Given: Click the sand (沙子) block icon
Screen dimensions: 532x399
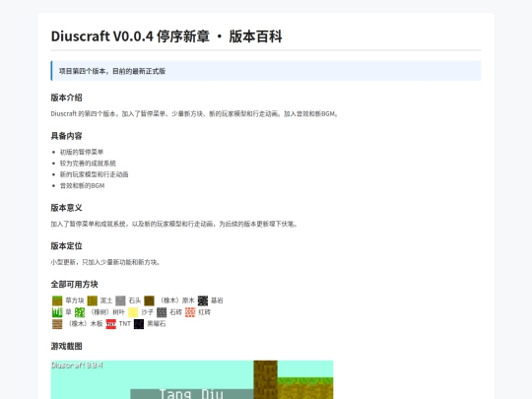Looking at the screenshot, I should click(x=133, y=312).
